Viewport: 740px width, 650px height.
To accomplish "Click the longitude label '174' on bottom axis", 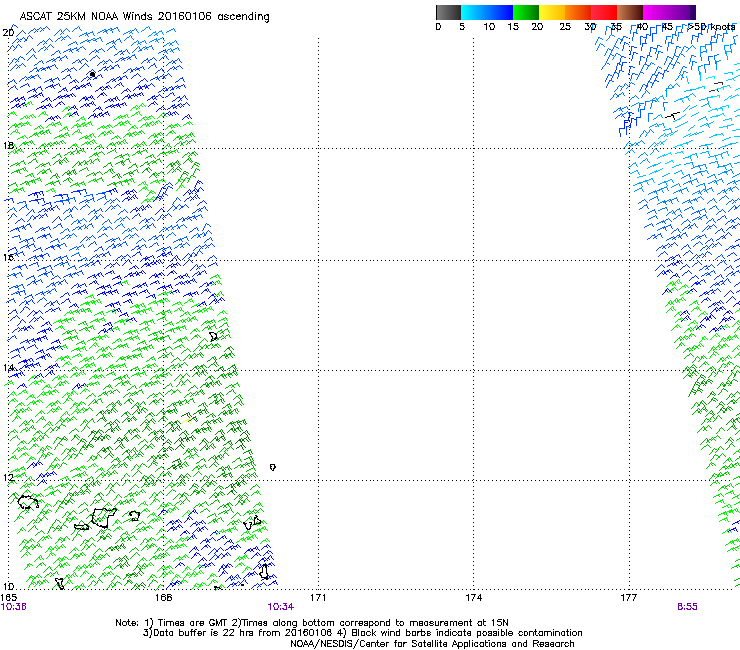I will (x=473, y=598).
